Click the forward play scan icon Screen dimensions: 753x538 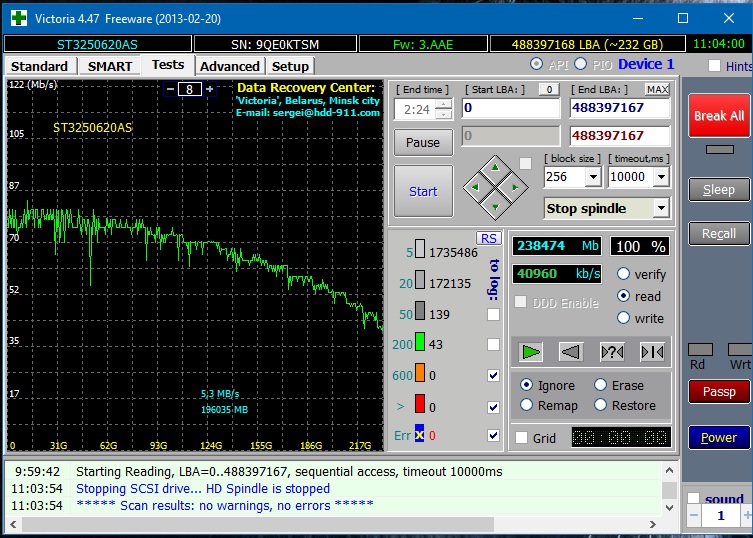tap(531, 351)
